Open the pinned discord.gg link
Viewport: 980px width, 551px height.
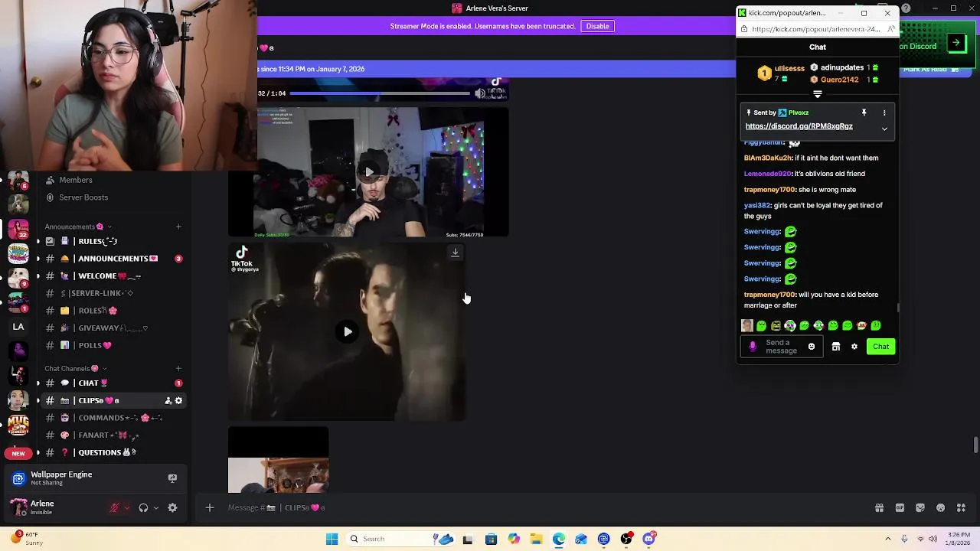point(799,126)
